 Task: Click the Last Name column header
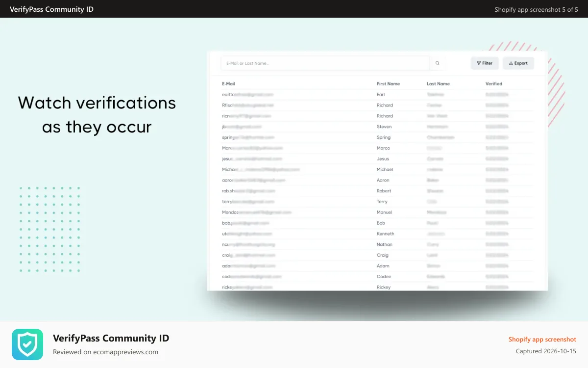click(x=438, y=84)
